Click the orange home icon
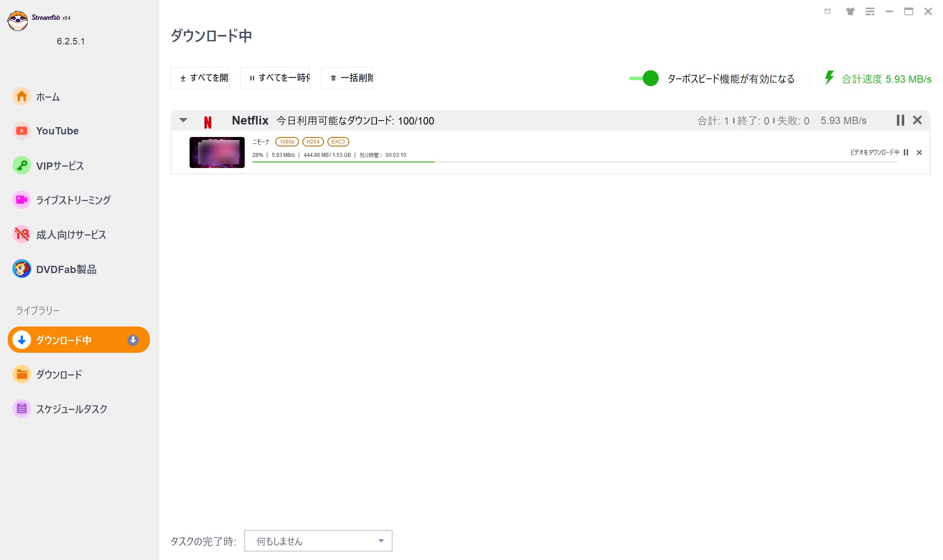 click(x=22, y=96)
